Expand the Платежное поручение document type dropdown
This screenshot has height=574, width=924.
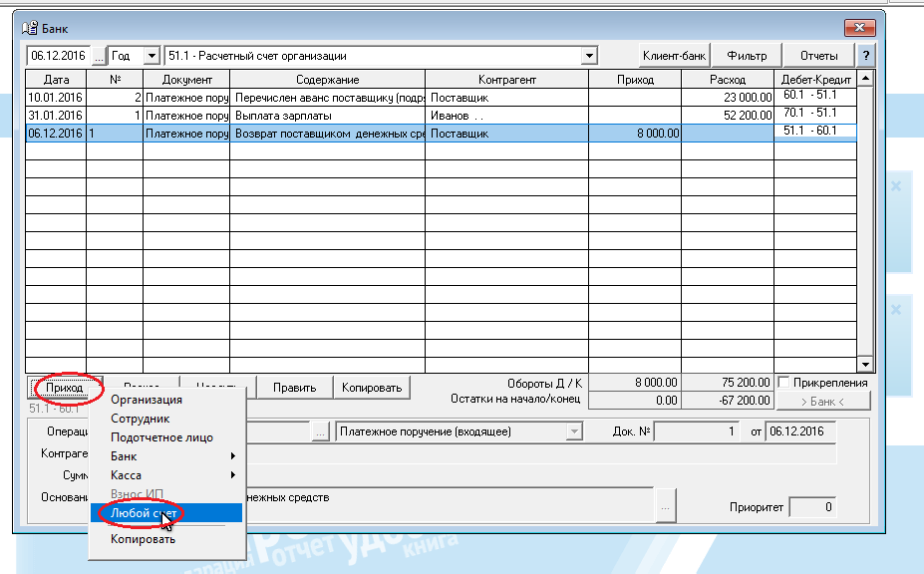pyautogui.click(x=574, y=432)
